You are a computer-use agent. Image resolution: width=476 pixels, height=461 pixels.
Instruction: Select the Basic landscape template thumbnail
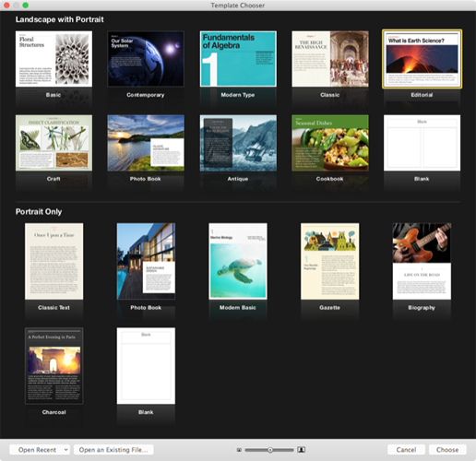(x=54, y=59)
